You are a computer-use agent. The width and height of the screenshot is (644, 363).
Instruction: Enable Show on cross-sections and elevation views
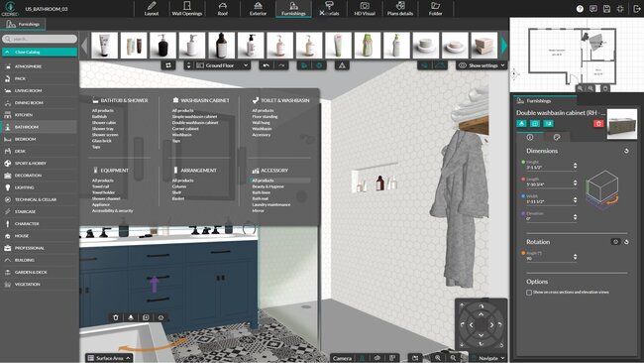[x=529, y=293]
